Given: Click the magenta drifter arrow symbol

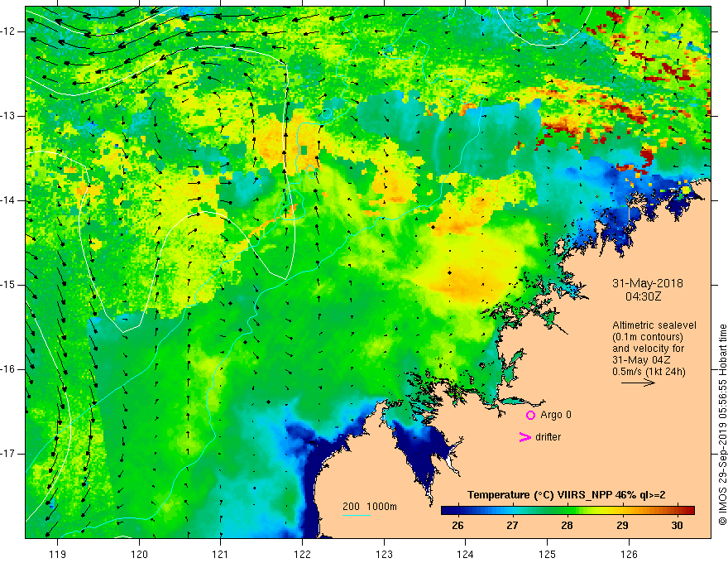Looking at the screenshot, I should click(524, 437).
